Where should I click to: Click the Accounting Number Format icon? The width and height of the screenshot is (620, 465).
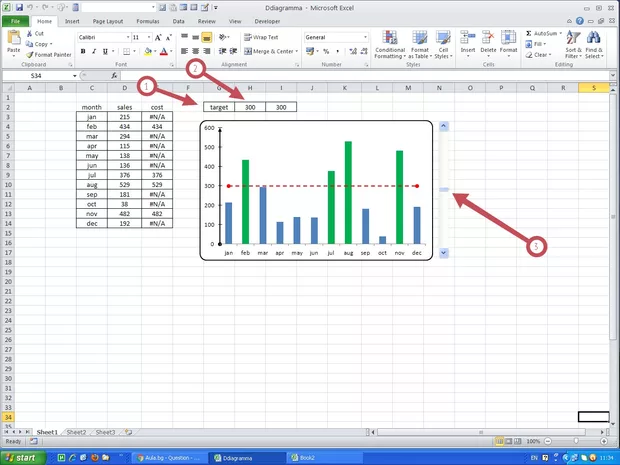click(x=310, y=51)
